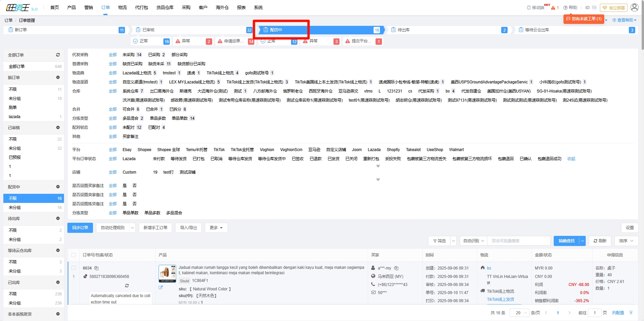Open the 更多 dropdown menu
This screenshot has width=644, height=321.
pyautogui.click(x=216, y=228)
